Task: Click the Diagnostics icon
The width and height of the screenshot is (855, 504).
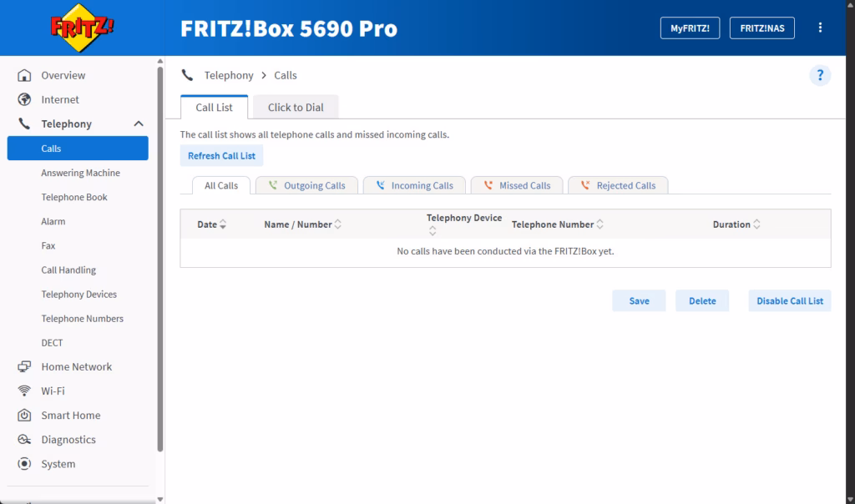Action: click(24, 439)
